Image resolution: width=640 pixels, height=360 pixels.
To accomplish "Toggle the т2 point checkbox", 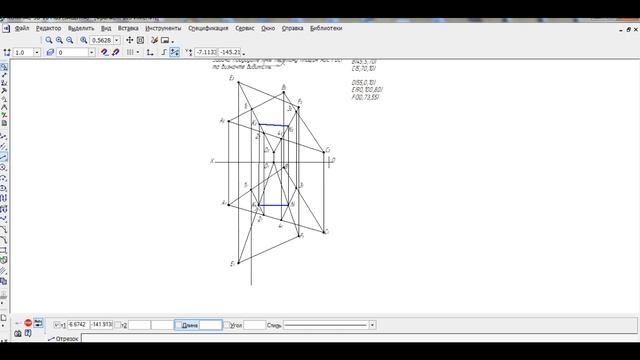I will click(x=118, y=325).
